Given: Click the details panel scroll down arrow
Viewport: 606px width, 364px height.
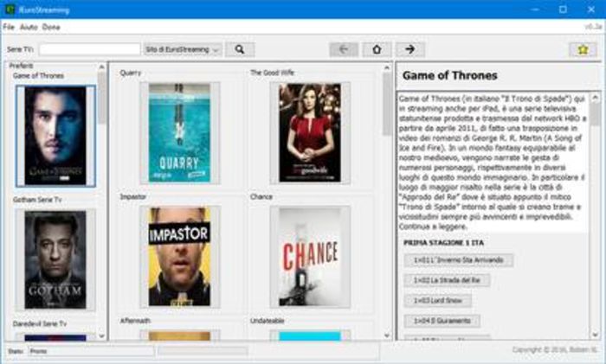Looking at the screenshot, I should click(x=596, y=335).
